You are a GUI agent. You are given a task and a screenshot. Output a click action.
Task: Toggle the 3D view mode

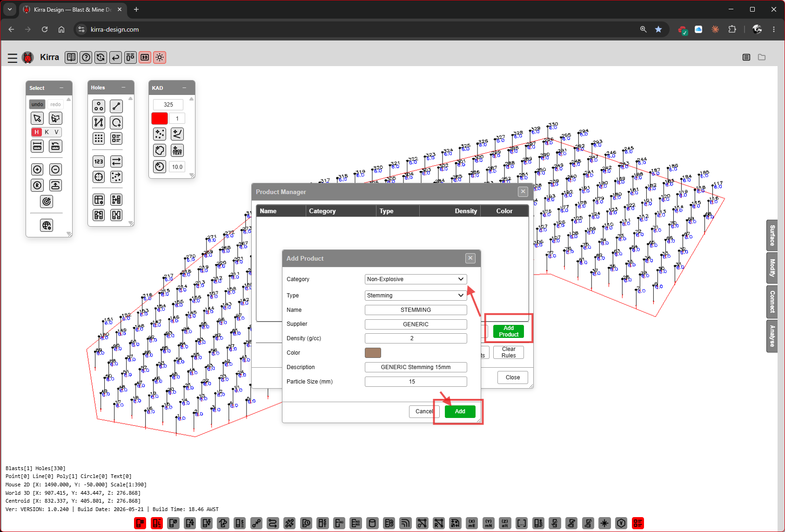coord(145,57)
